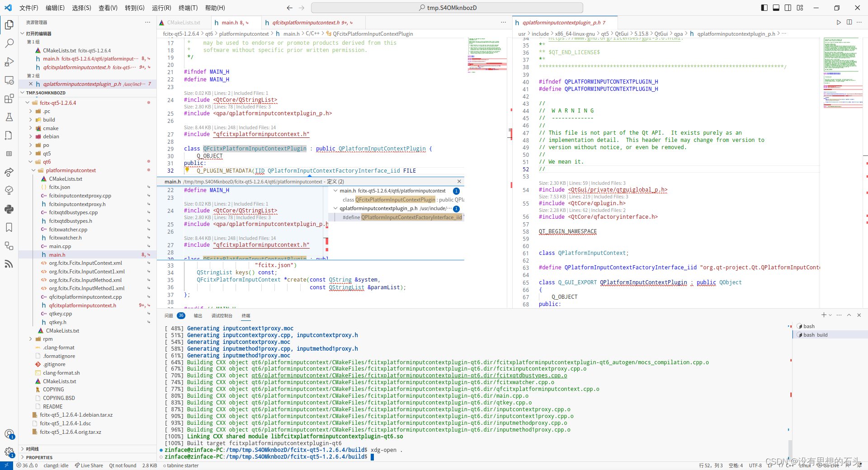Toggle primary sidebar visibility
The height and width of the screenshot is (470, 868).
click(764, 8)
